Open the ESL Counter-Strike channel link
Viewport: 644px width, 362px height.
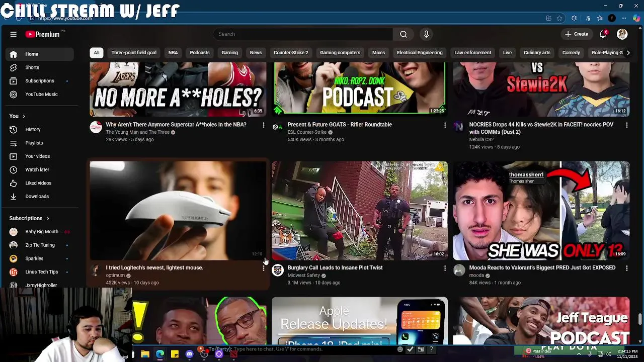tap(307, 132)
